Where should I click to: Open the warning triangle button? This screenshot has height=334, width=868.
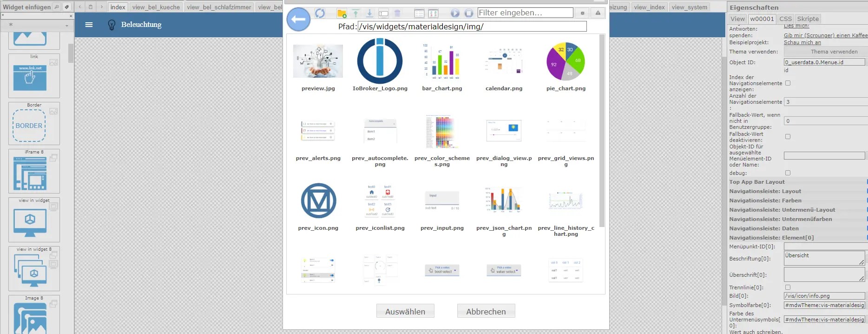point(598,13)
